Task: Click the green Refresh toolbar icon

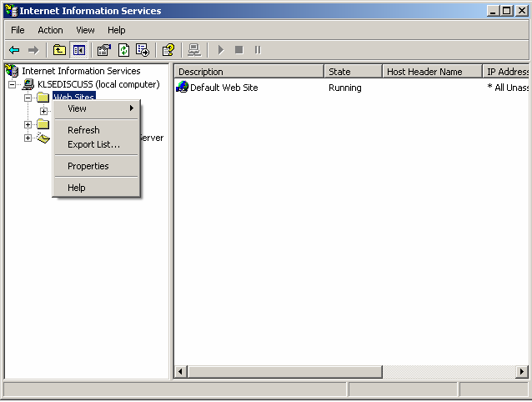Action: pyautogui.click(x=123, y=50)
